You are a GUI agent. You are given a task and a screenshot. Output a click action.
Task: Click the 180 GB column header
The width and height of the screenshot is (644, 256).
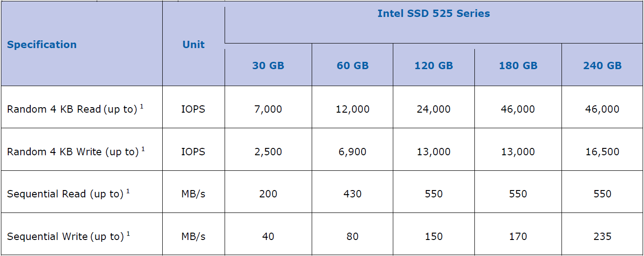[518, 65]
